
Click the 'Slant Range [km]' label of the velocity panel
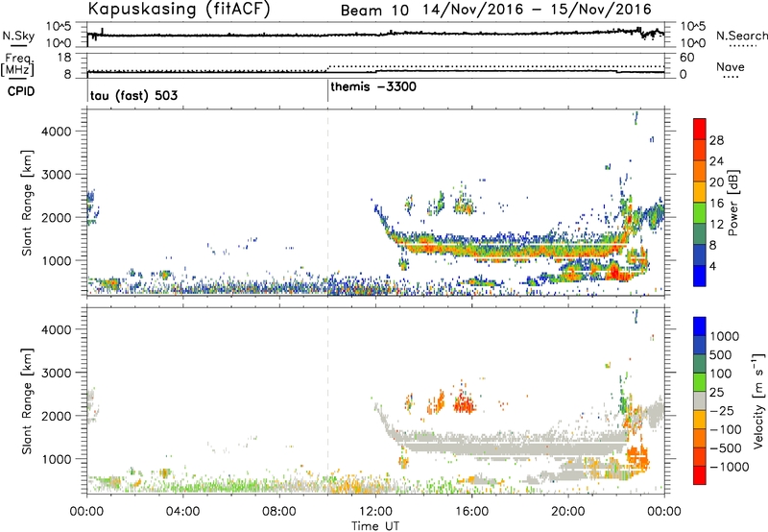[27, 401]
